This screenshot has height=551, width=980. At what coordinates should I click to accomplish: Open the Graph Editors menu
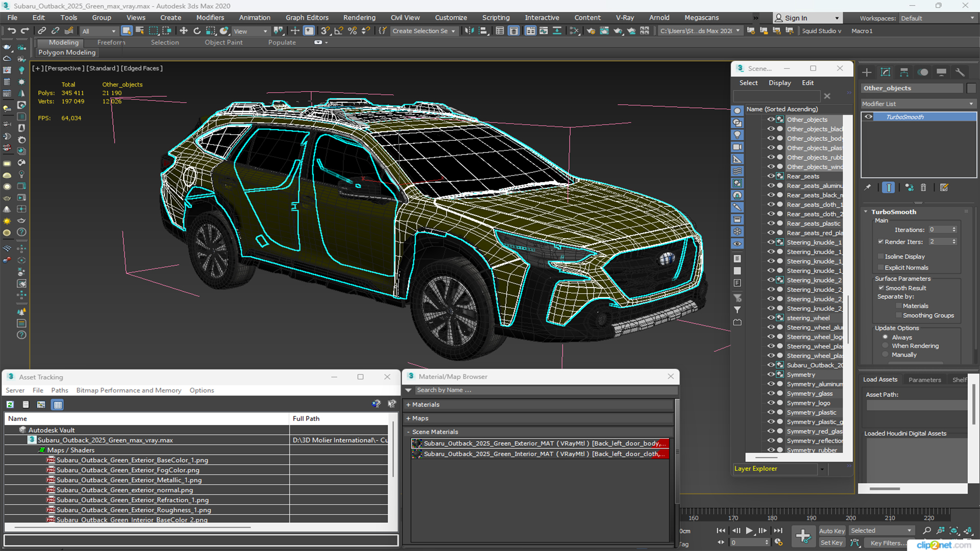pos(307,17)
